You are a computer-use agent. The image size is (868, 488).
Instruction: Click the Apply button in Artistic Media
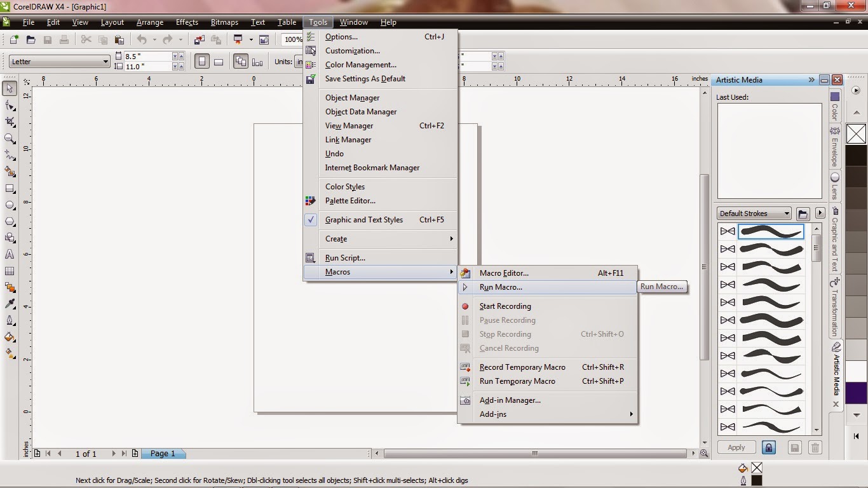(736, 447)
